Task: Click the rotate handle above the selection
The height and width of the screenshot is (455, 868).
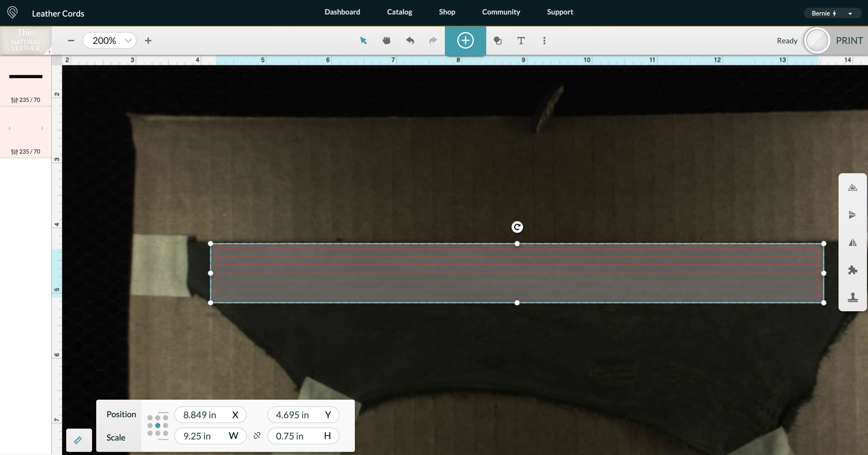Action: [517, 227]
